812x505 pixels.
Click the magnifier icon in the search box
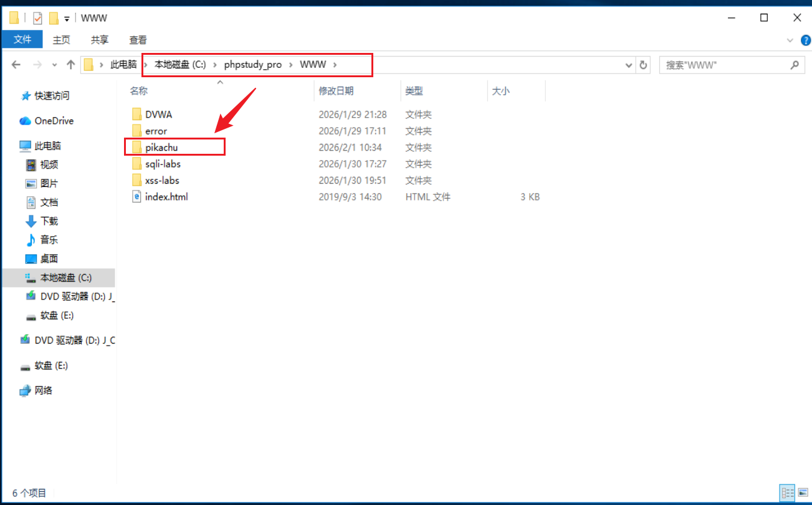pyautogui.click(x=795, y=65)
